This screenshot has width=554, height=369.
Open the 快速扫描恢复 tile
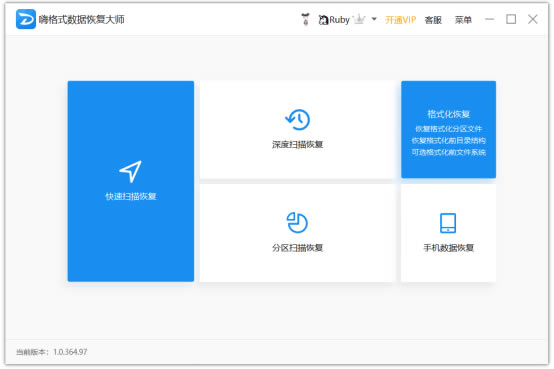pyautogui.click(x=131, y=181)
